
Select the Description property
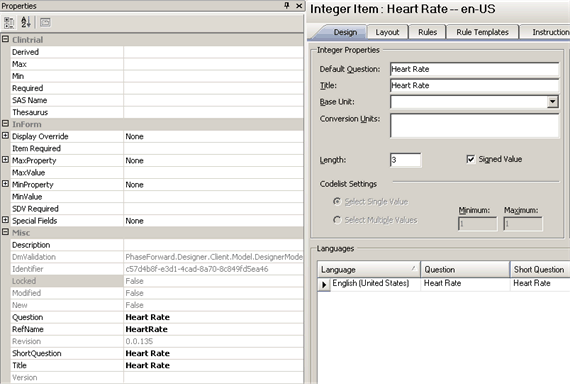pos(156,245)
